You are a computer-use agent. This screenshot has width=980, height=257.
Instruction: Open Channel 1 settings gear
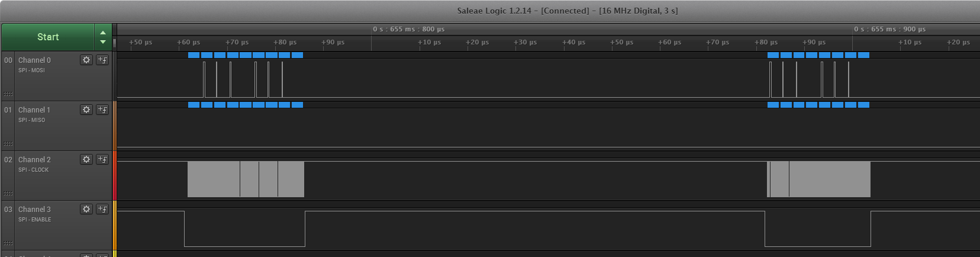coord(86,110)
